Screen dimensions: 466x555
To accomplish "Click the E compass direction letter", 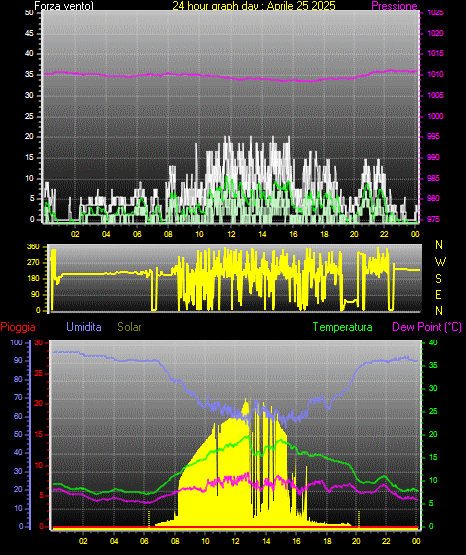I will coord(438,294).
